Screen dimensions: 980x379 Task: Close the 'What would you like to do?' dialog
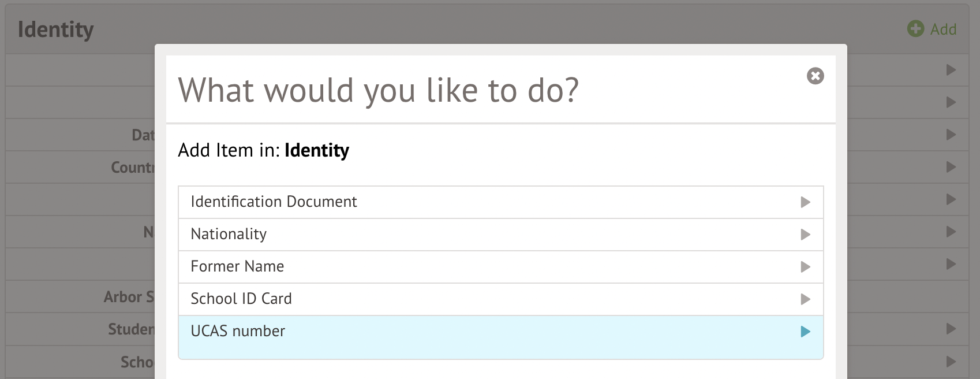point(815,76)
